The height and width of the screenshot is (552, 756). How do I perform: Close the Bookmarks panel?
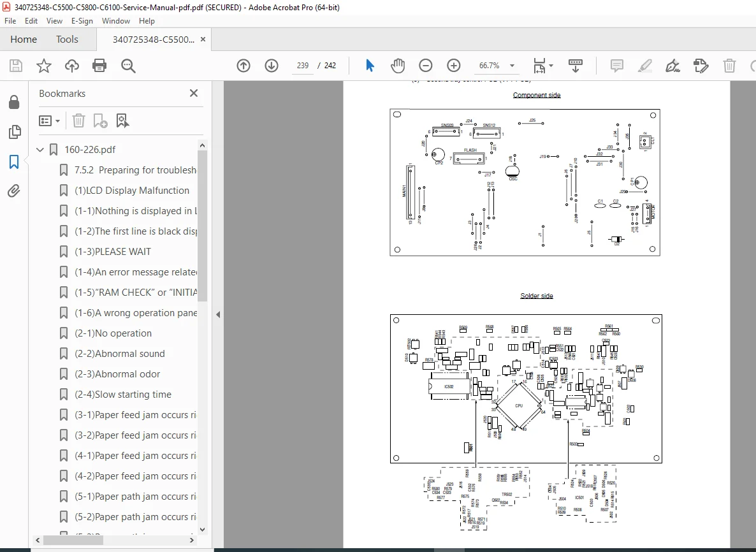point(194,93)
